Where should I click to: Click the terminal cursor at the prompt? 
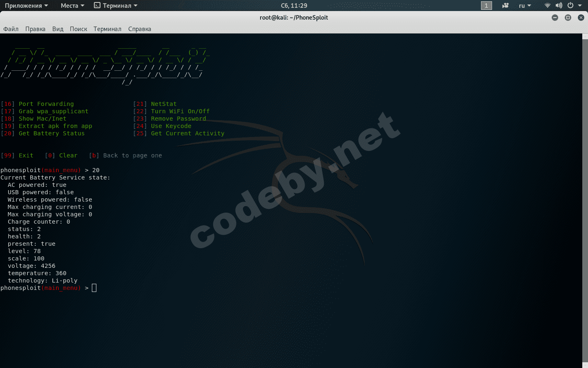94,288
